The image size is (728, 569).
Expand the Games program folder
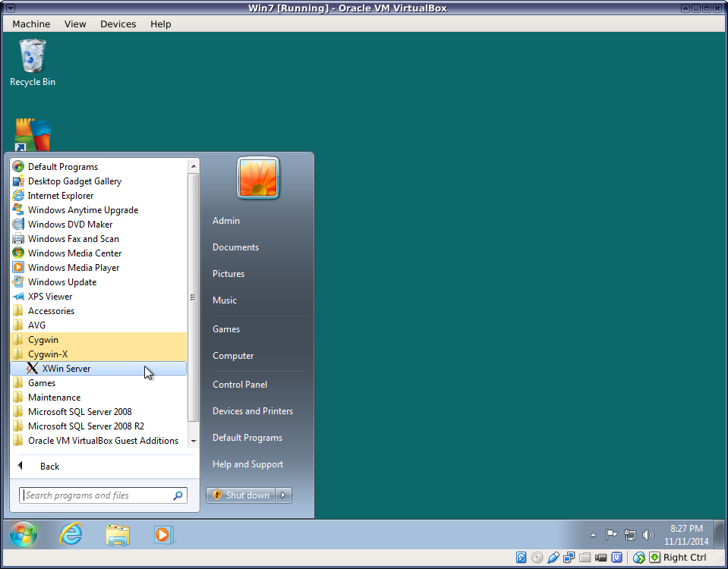point(99,383)
